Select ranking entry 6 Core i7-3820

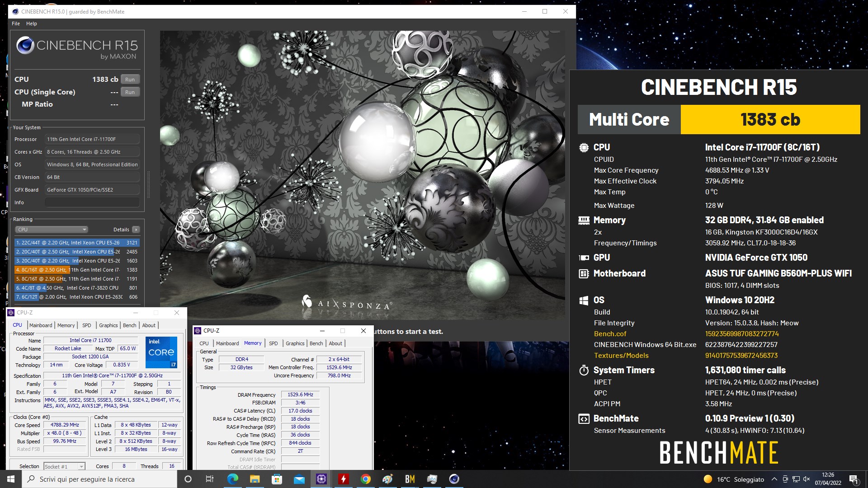77,288
